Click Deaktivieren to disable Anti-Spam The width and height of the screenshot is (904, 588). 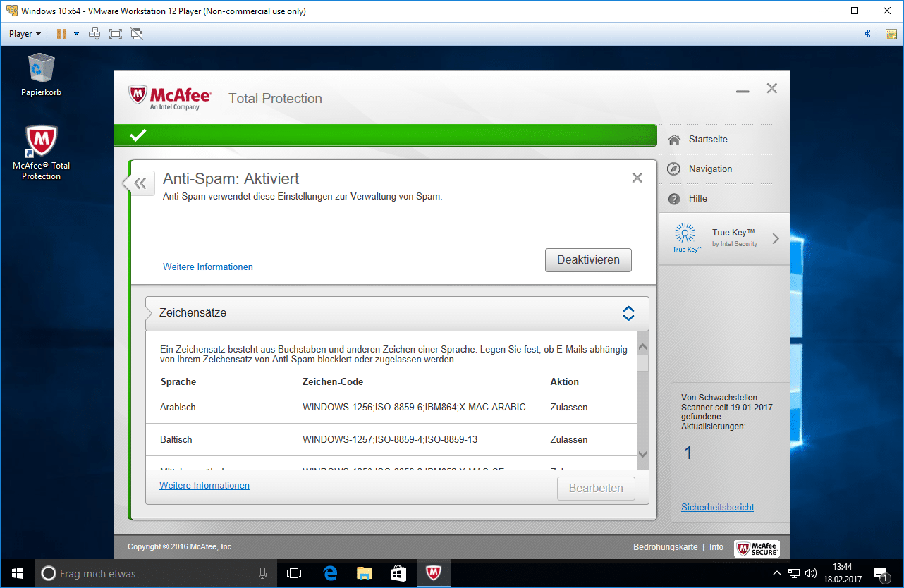tap(588, 260)
